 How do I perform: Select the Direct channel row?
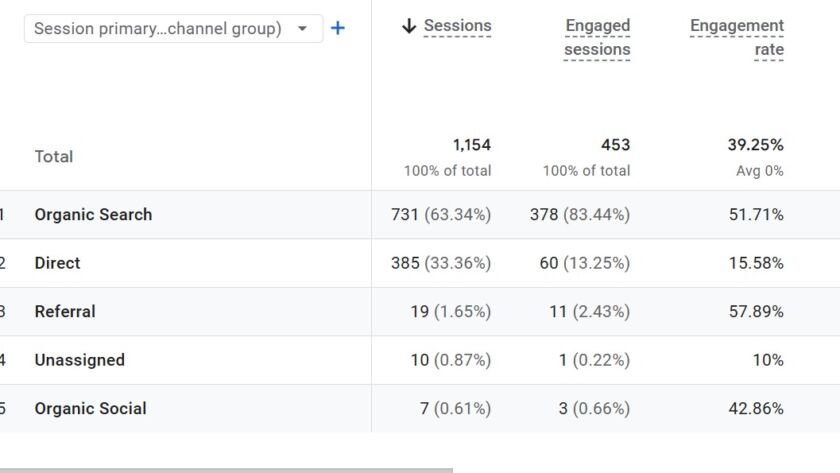point(57,263)
